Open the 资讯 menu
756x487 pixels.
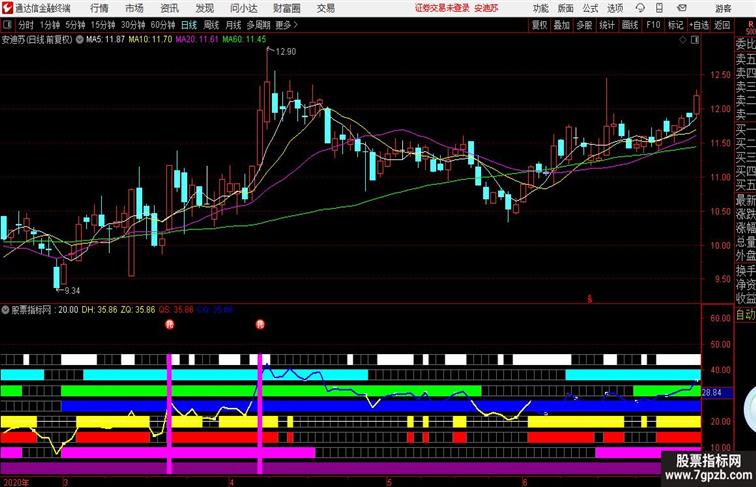pos(170,8)
